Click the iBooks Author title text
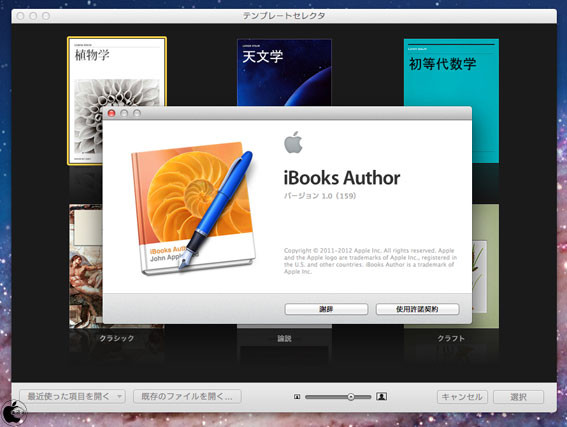Image resolution: width=567 pixels, height=427 pixels. coord(342,178)
